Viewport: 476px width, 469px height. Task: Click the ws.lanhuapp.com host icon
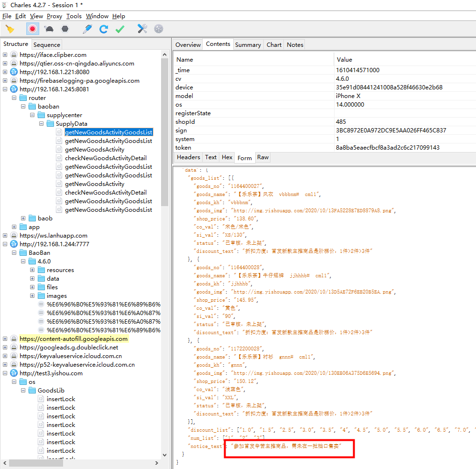coord(14,235)
